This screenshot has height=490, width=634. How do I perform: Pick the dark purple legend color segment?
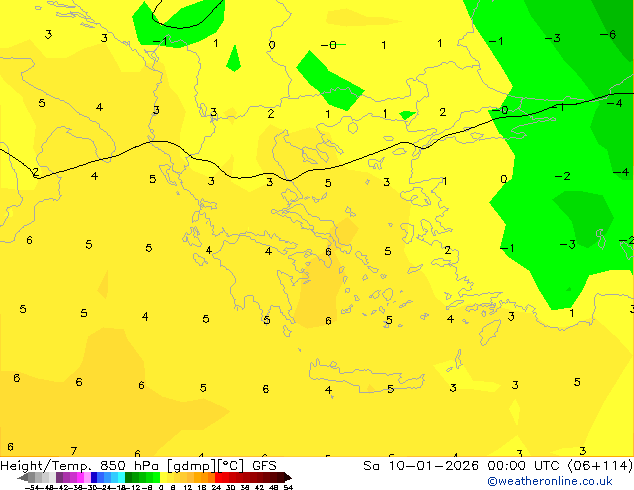click(x=59, y=478)
